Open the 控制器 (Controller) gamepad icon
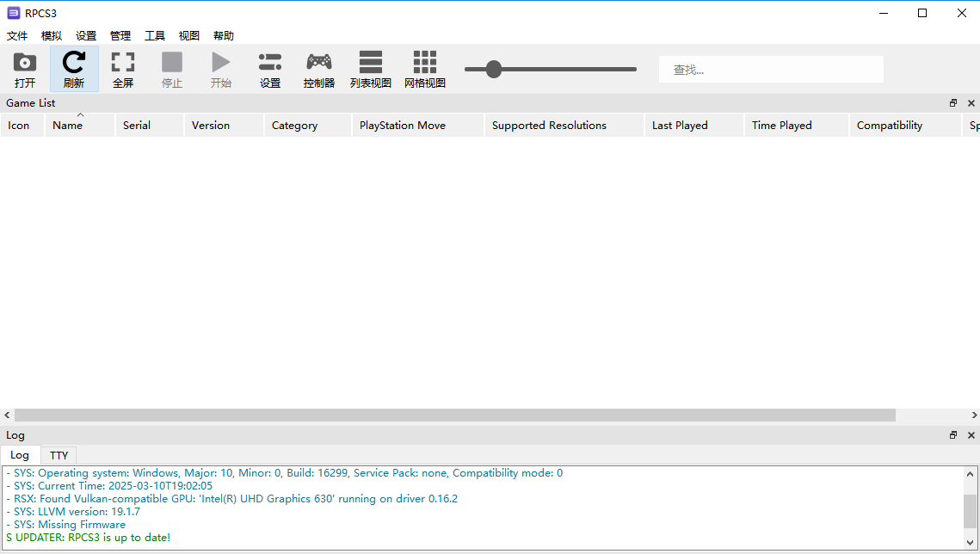 tap(319, 64)
